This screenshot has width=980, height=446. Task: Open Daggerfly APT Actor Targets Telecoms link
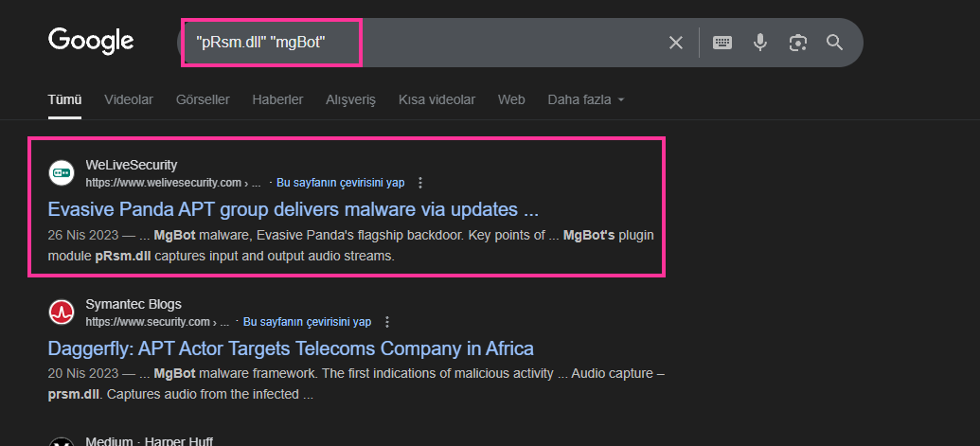pos(291,348)
